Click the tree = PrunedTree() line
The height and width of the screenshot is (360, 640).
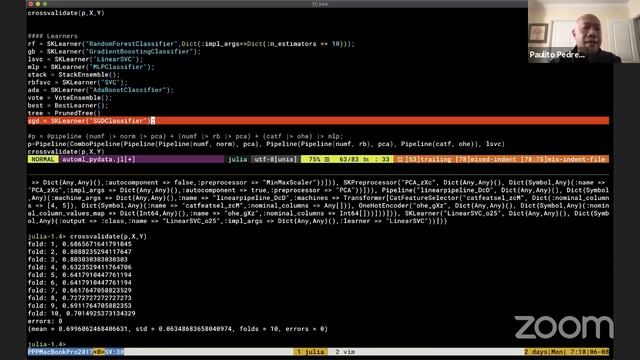click(x=64, y=113)
